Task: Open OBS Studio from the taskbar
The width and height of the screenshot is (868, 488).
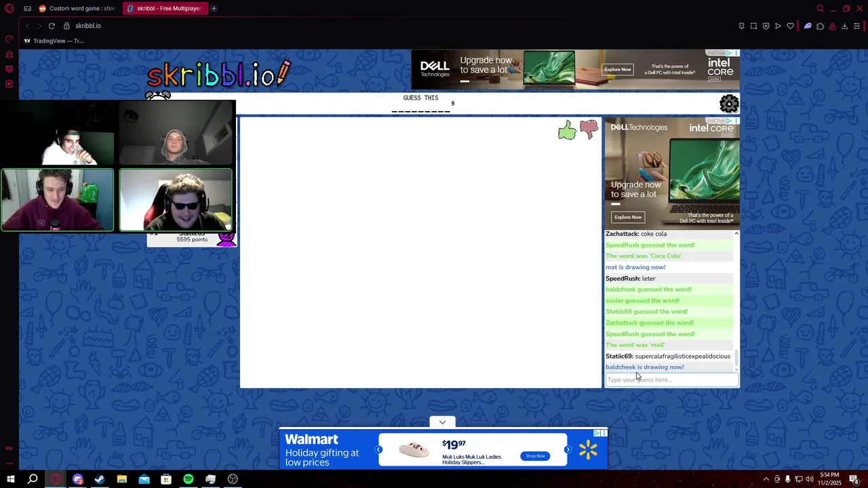Action: coord(233,479)
